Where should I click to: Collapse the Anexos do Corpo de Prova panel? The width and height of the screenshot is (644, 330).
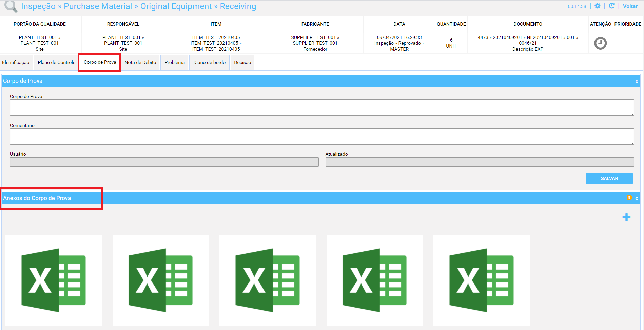637,198
